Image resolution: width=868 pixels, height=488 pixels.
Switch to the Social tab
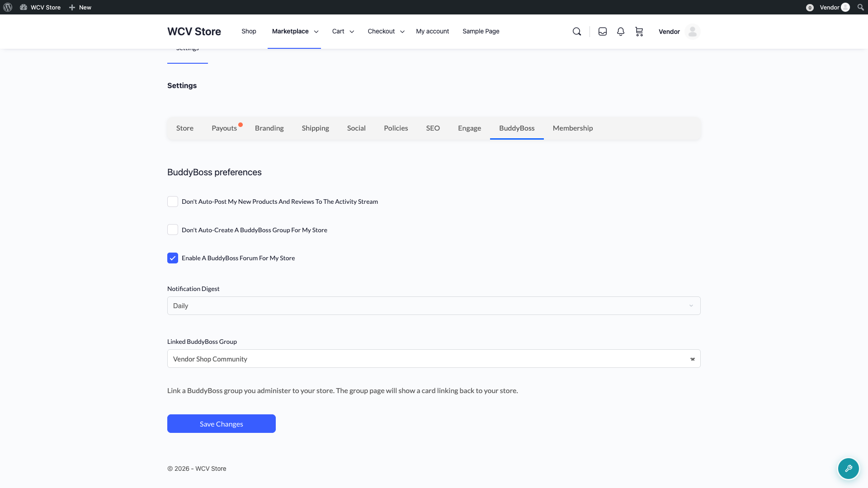pos(356,128)
